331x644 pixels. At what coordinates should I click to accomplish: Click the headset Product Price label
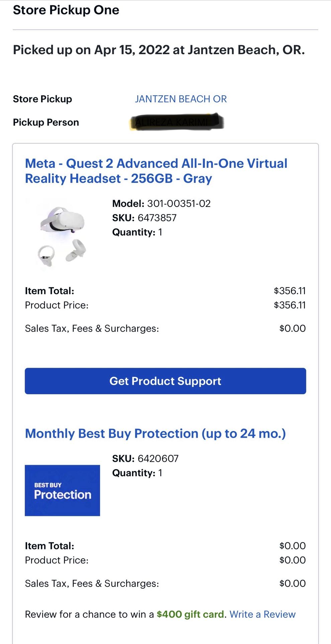[57, 305]
